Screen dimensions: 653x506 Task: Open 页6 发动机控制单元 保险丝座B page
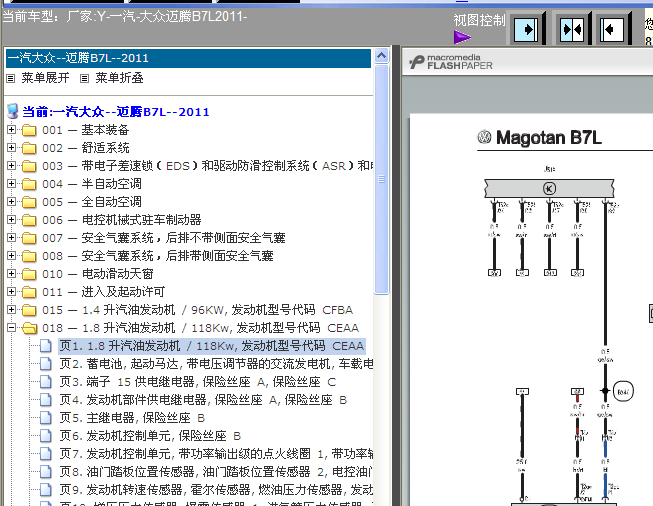click(150, 436)
